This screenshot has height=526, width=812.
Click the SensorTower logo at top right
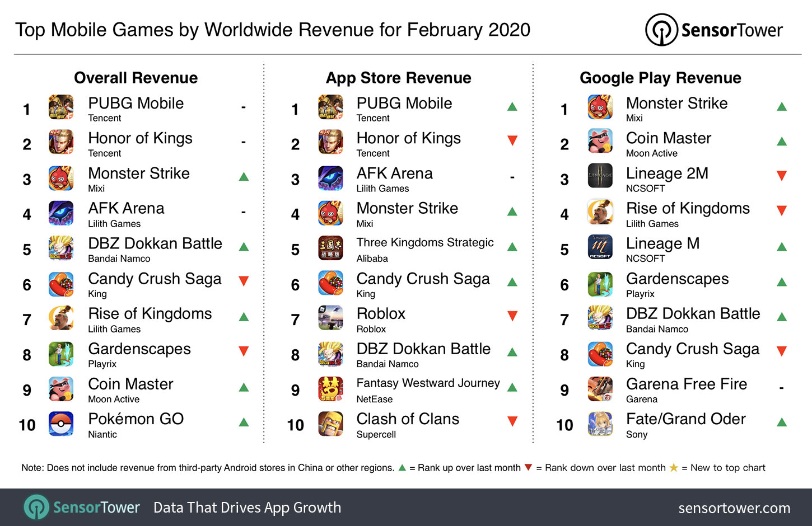pyautogui.click(x=713, y=30)
